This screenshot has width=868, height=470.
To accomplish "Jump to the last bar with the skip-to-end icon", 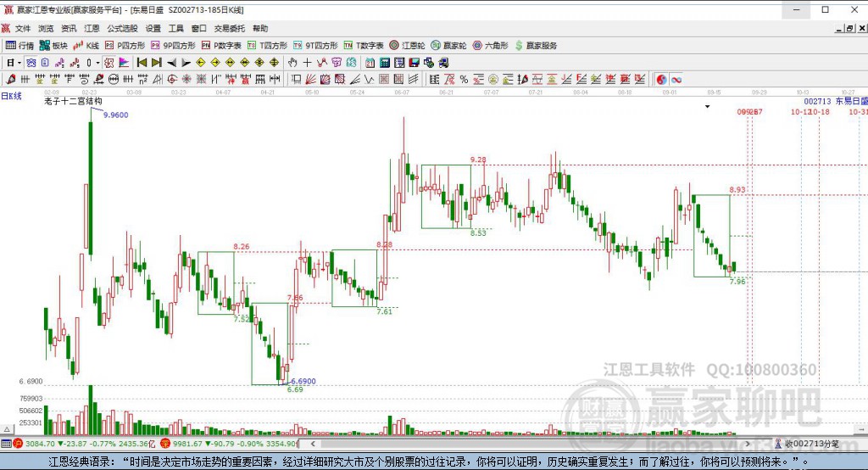I will tap(157, 63).
